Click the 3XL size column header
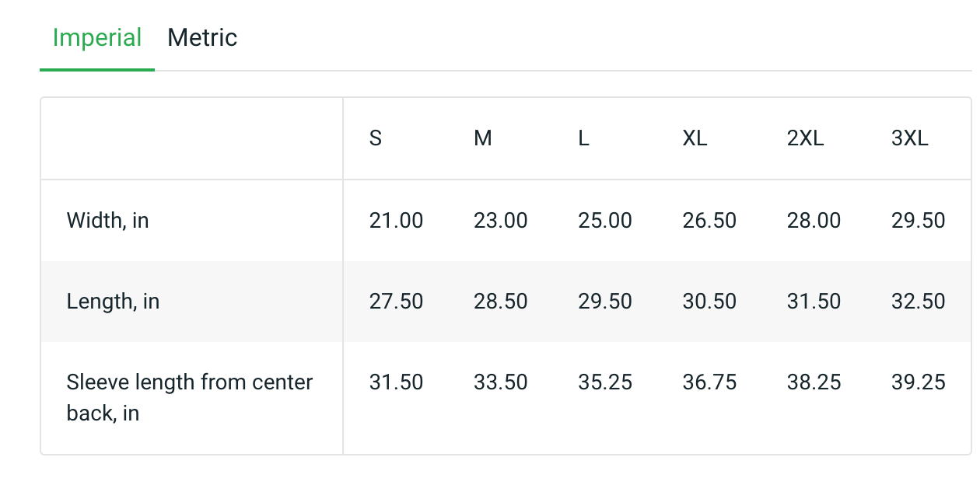The width and height of the screenshot is (980, 492). [910, 139]
